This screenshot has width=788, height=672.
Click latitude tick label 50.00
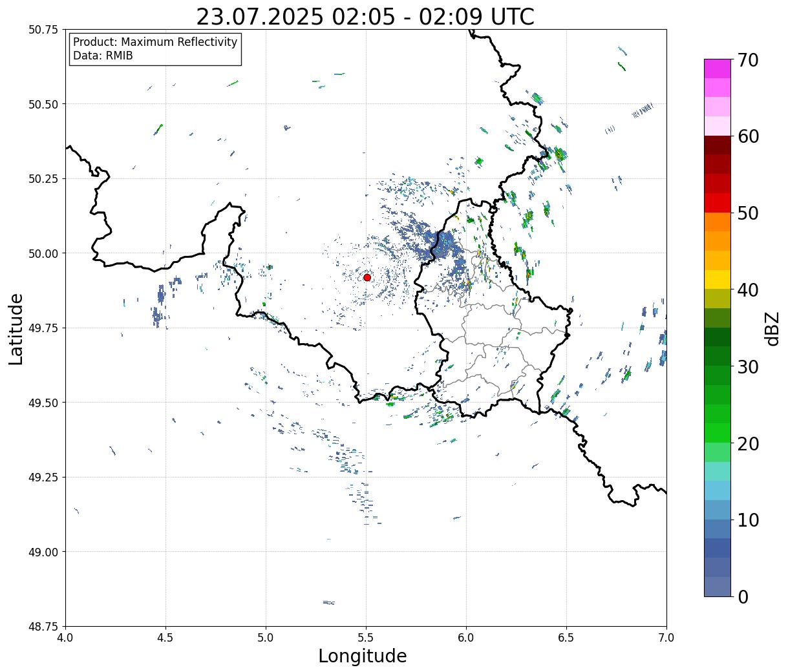click(x=43, y=253)
